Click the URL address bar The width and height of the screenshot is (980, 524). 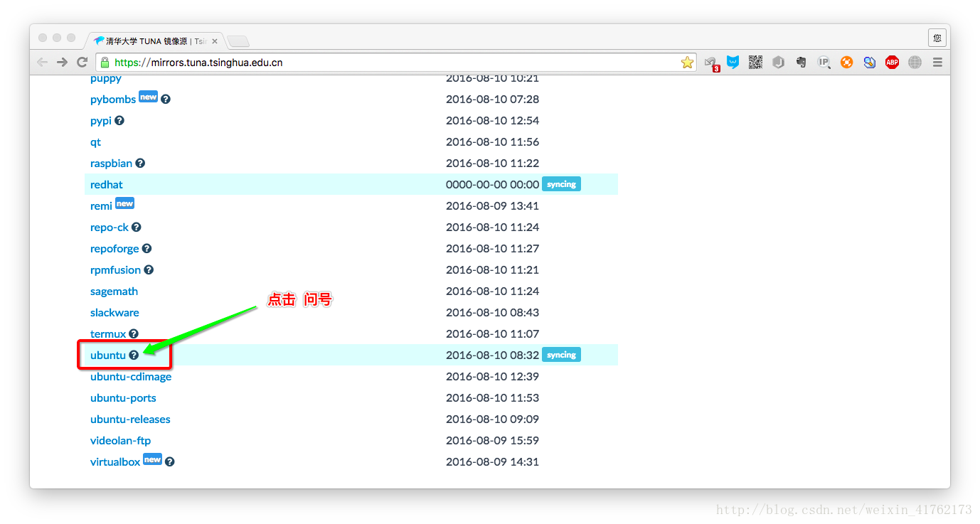pos(391,63)
